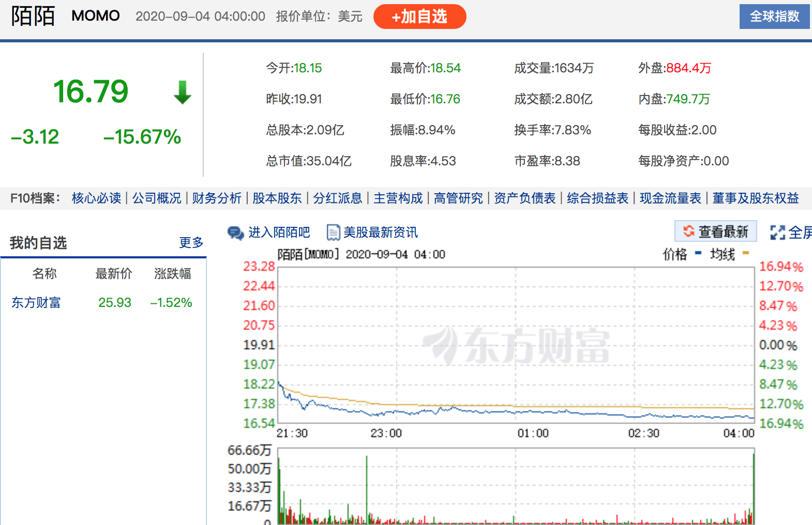Click the 每股净资产:0.00 value
Image resolution: width=812 pixels, height=525 pixels.
tap(684, 161)
